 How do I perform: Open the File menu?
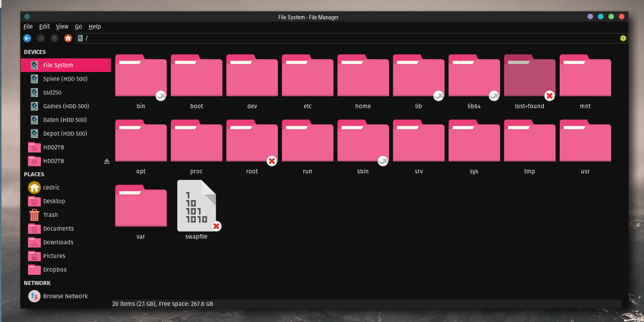pos(28,26)
